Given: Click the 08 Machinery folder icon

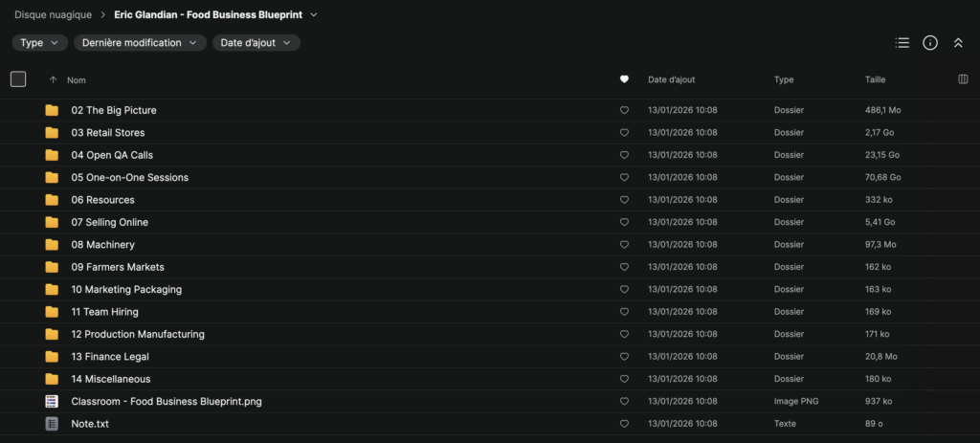Looking at the screenshot, I should coord(52,245).
